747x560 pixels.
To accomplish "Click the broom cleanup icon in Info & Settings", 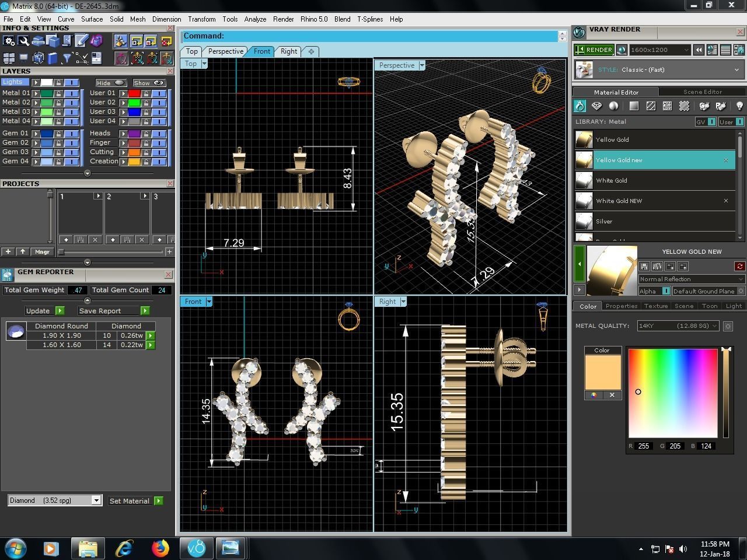I will tap(121, 41).
